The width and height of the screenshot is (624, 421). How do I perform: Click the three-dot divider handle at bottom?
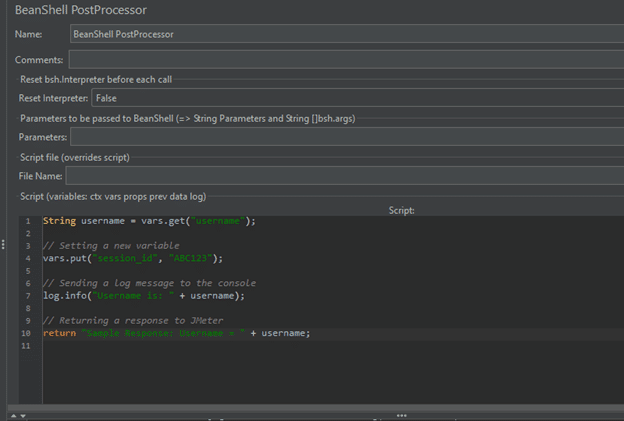click(402, 415)
